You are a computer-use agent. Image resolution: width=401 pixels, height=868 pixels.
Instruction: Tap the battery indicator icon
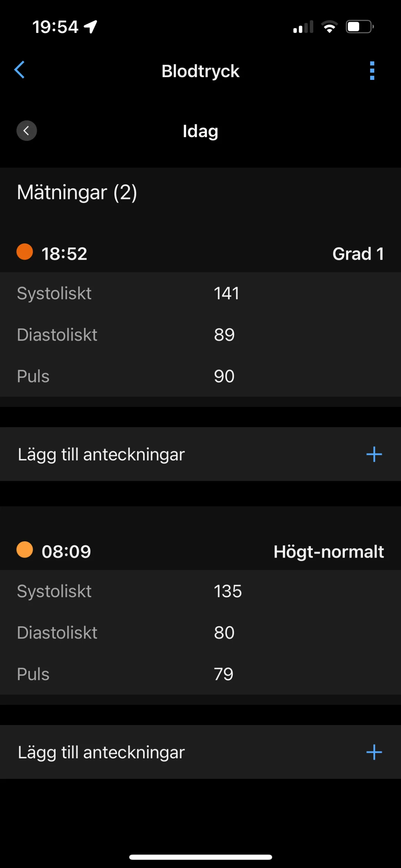click(x=359, y=27)
